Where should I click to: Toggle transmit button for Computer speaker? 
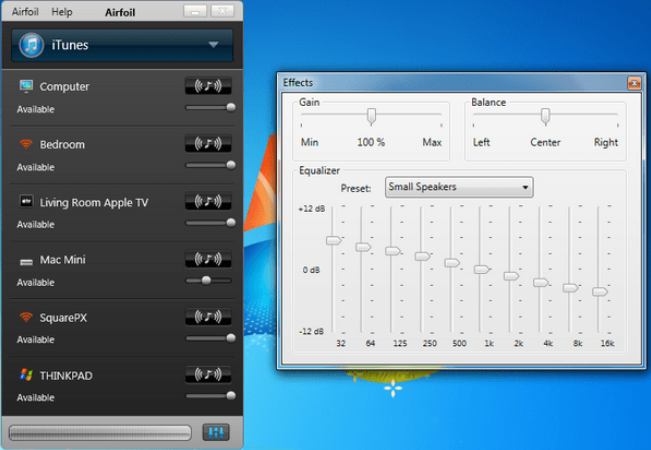[209, 86]
